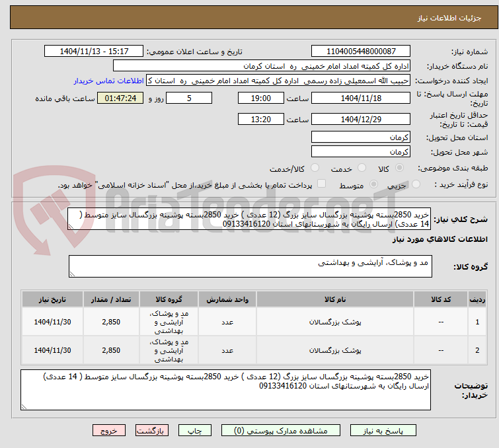Open مشاهده مدارک پیوستی (0) button
Image resolution: width=499 pixels, height=448 pixels.
(x=281, y=431)
